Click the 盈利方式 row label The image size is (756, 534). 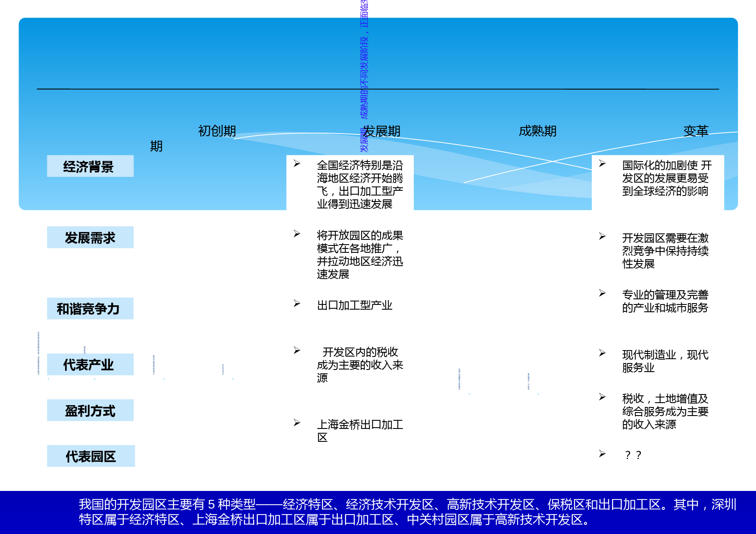(x=90, y=410)
